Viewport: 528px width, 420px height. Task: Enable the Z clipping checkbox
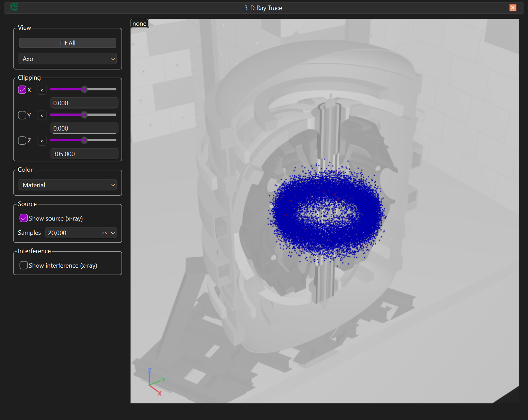click(22, 140)
